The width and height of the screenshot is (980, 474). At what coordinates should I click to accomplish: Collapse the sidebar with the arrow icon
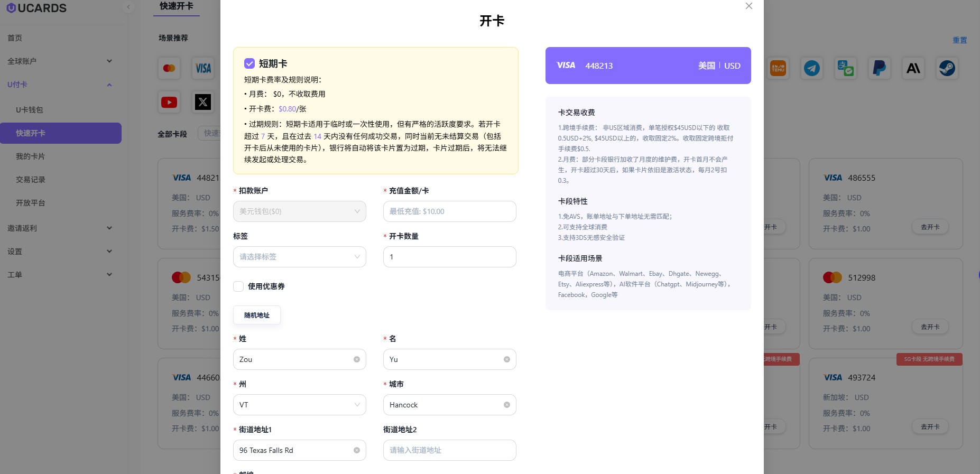(x=128, y=7)
